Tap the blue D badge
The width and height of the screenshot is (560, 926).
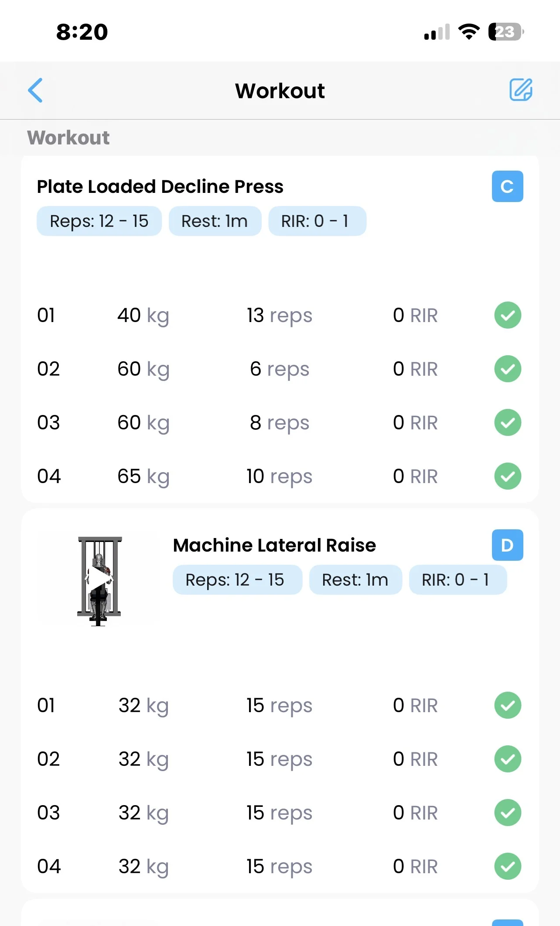[507, 545]
